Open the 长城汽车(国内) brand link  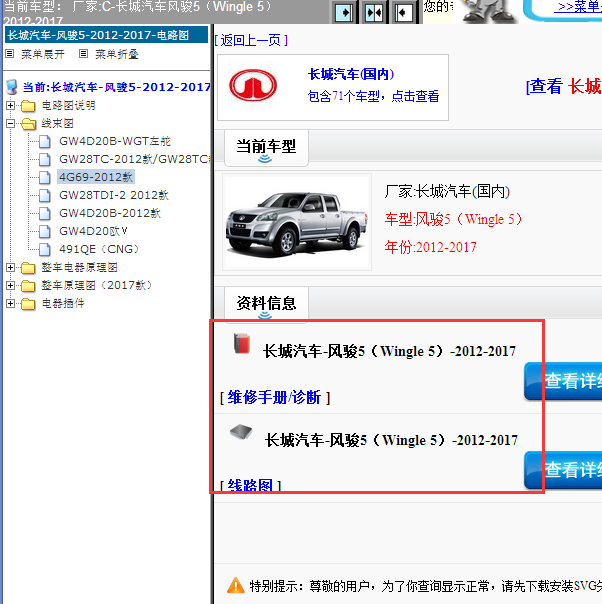pyautogui.click(x=351, y=74)
